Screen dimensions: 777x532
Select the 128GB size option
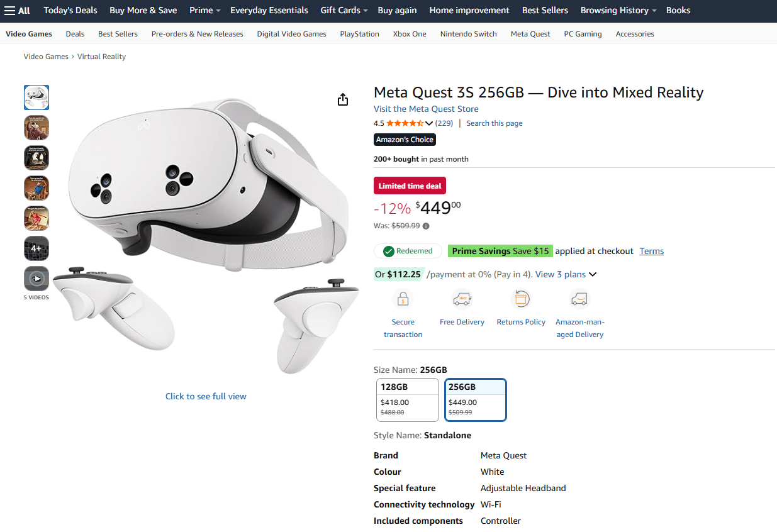[407, 400]
